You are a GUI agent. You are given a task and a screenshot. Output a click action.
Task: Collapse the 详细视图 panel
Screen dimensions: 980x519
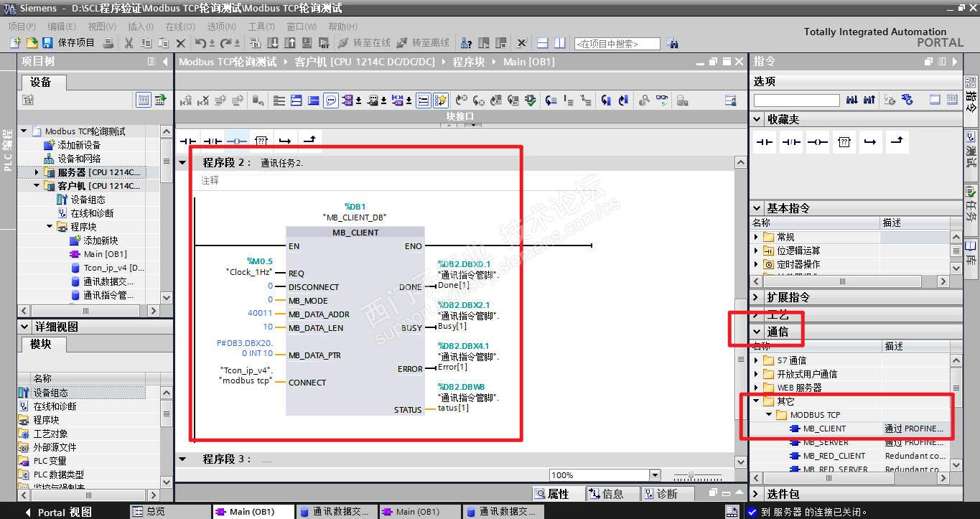(x=26, y=327)
